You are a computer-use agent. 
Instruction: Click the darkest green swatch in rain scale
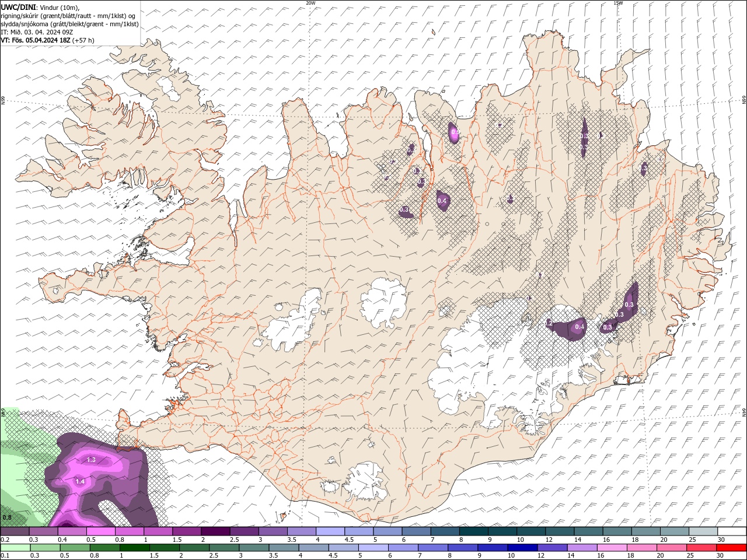tap(135, 548)
